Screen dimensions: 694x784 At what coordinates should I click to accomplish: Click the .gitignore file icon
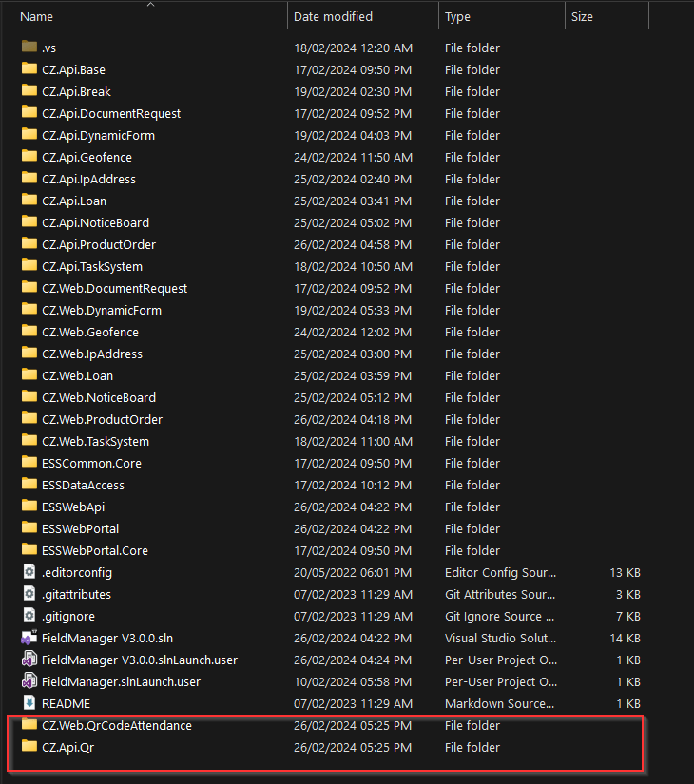click(29, 616)
